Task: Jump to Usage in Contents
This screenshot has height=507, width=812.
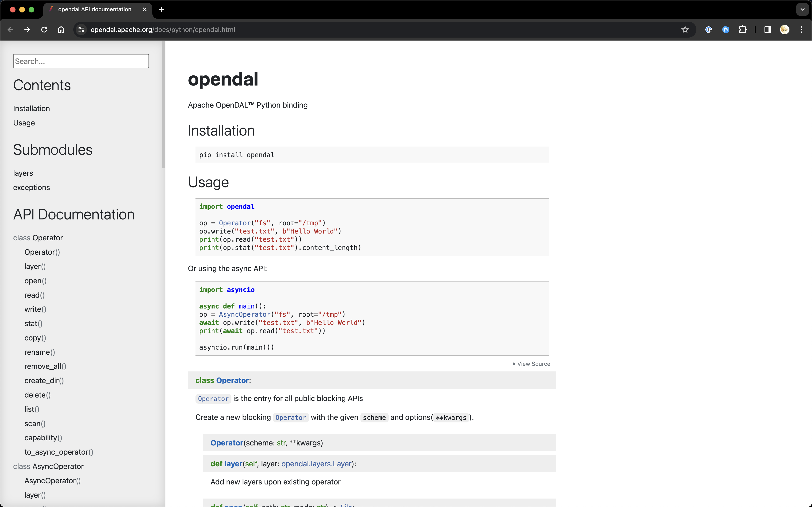Action: (x=24, y=123)
